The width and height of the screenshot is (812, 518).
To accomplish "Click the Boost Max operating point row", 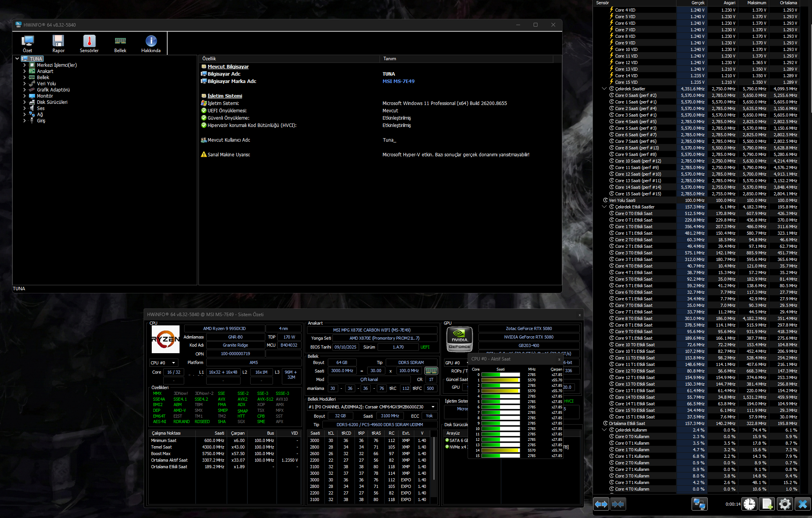I will [224, 454].
